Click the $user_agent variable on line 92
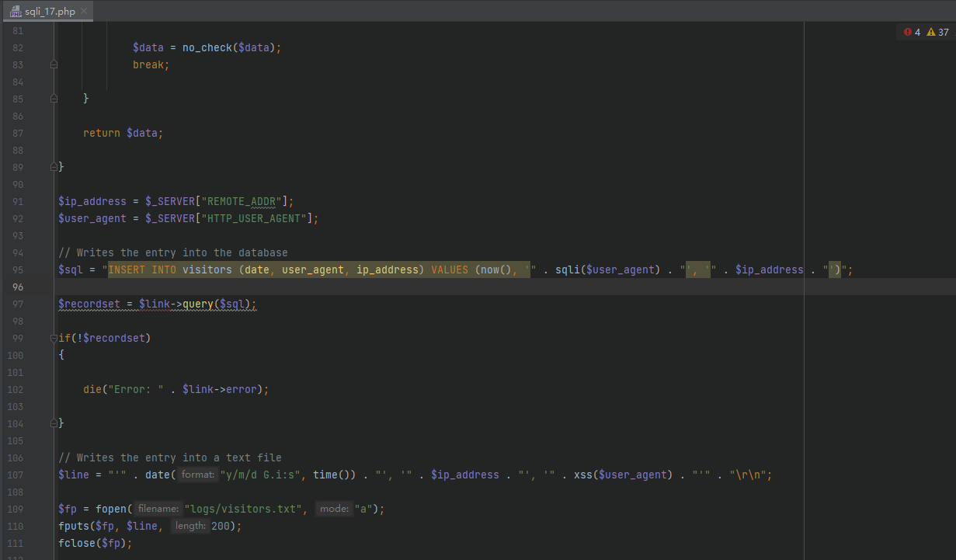The height and width of the screenshot is (560, 956). point(92,219)
